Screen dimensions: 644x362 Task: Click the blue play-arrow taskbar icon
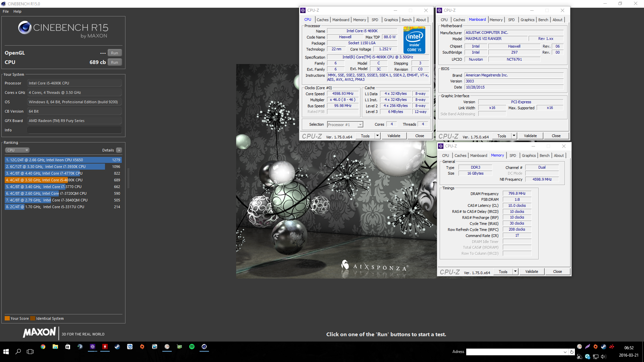155,347
